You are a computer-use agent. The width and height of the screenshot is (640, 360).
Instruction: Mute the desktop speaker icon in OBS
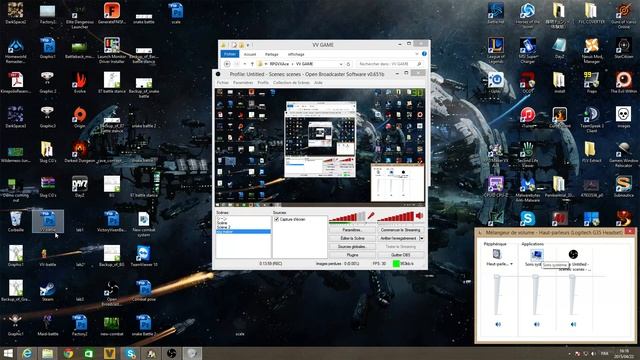pyautogui.click(x=420, y=216)
